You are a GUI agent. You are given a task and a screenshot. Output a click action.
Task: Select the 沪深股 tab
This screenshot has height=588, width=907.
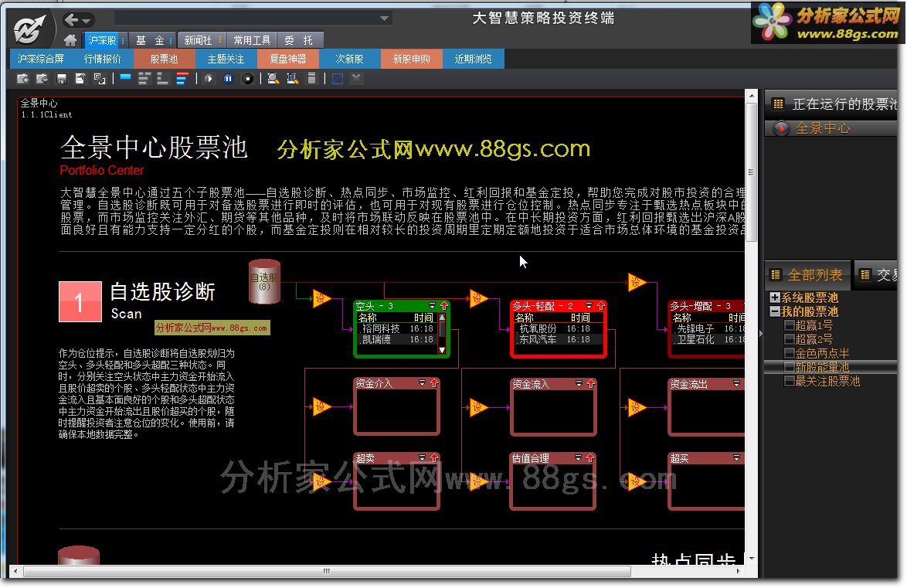[103, 40]
